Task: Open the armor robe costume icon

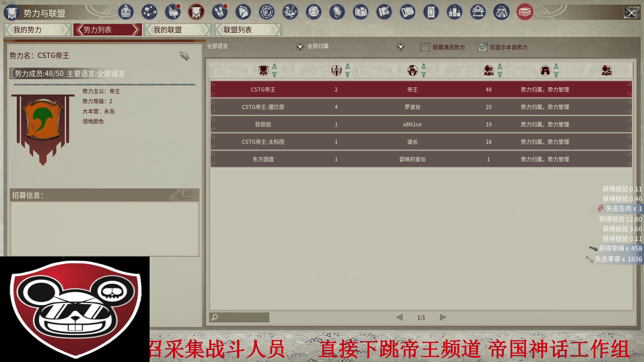Action: (x=501, y=12)
